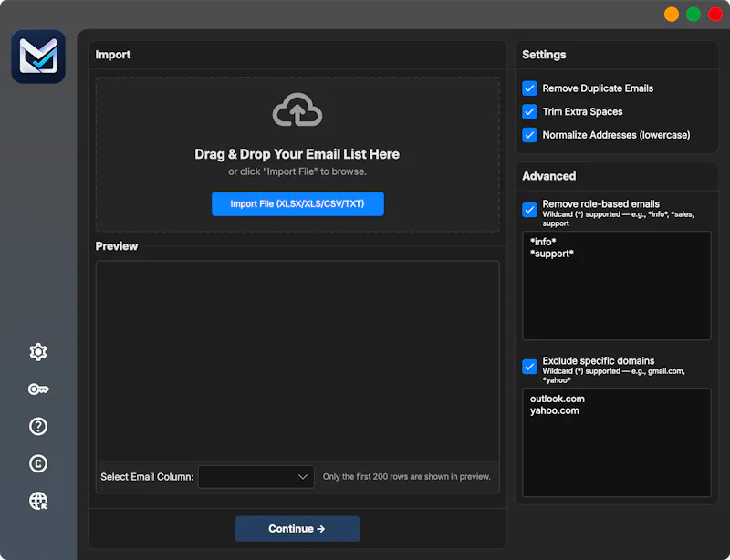Open help via the question mark icon
This screenshot has width=730, height=560.
38,427
